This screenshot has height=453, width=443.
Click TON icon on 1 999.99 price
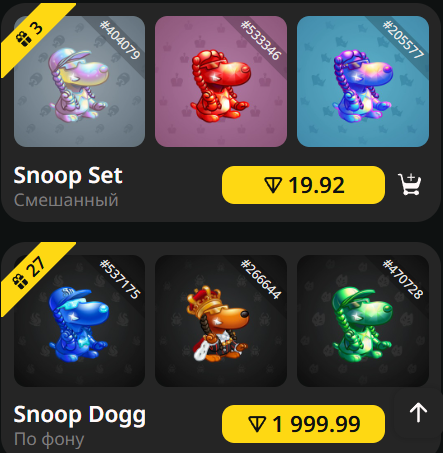(257, 424)
